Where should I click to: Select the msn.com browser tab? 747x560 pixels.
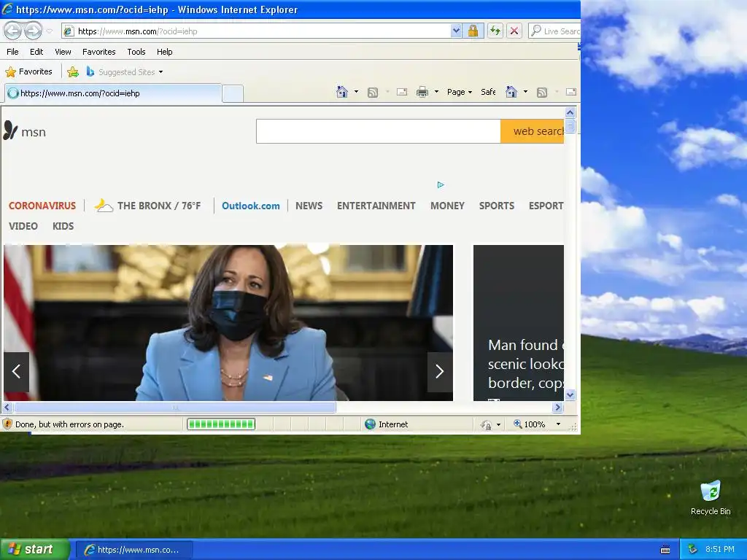pyautogui.click(x=113, y=93)
